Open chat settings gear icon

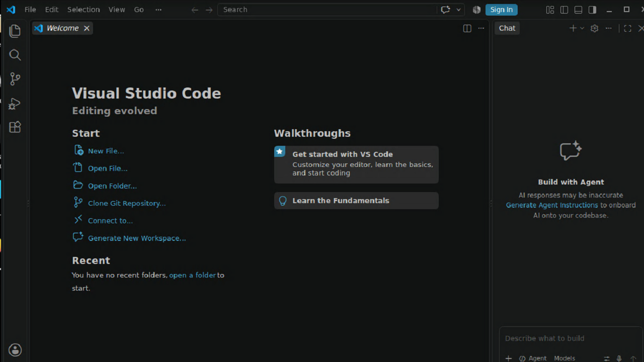coord(594,28)
